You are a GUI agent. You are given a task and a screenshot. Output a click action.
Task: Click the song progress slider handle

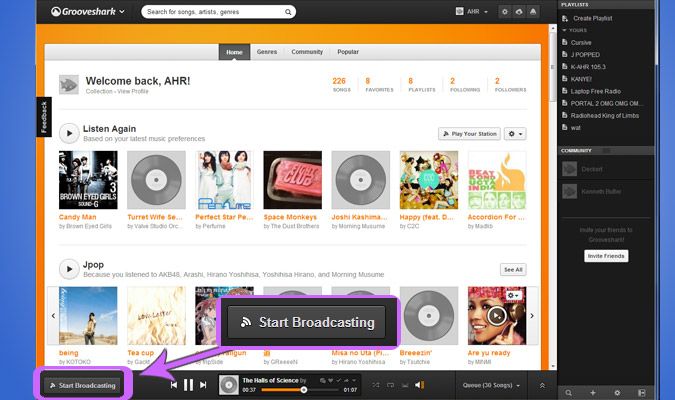click(x=304, y=390)
